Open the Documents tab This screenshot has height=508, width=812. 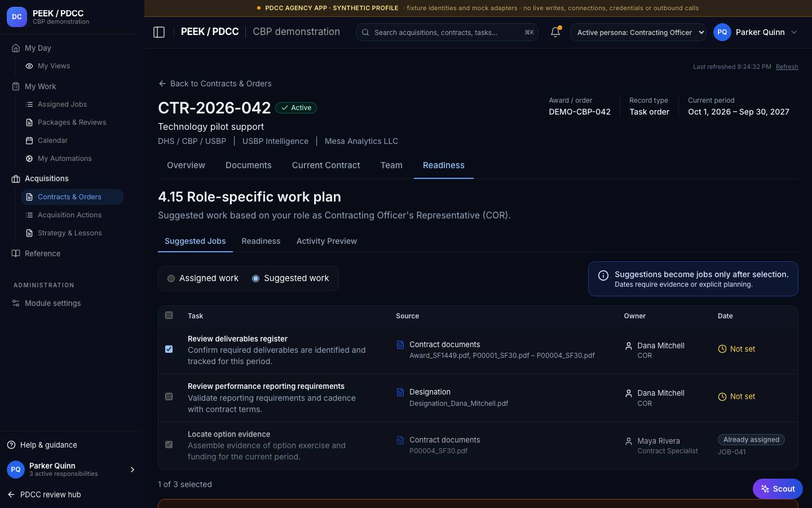pyautogui.click(x=249, y=165)
